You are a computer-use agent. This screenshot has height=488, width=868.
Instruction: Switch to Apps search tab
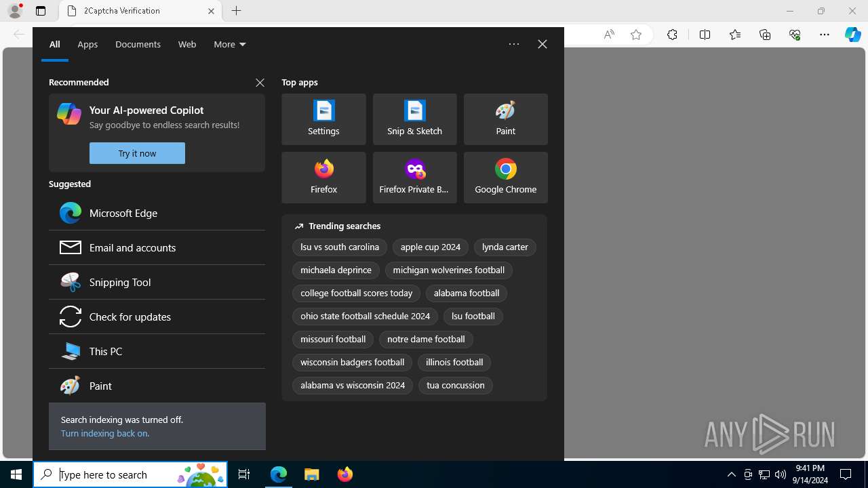[87, 44]
